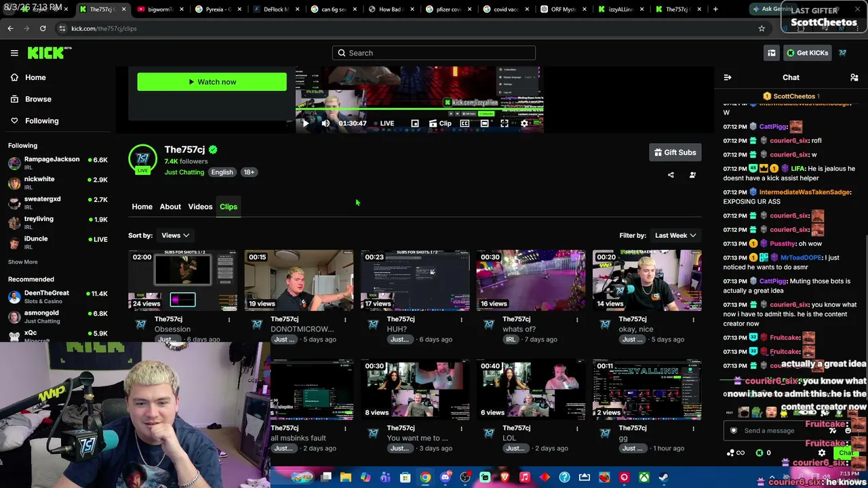Click the browser address bar URL

[104, 28]
